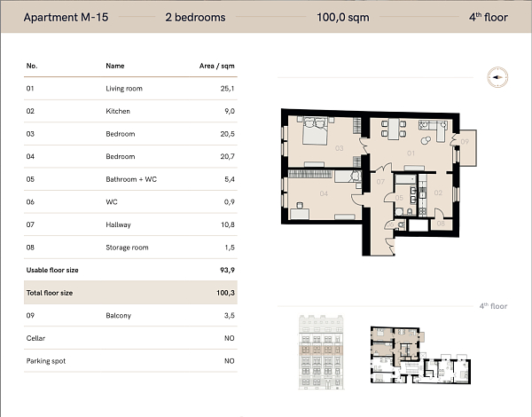Click the 2 bedrooms header label
Viewport: 532px width, 417px height.
click(195, 17)
